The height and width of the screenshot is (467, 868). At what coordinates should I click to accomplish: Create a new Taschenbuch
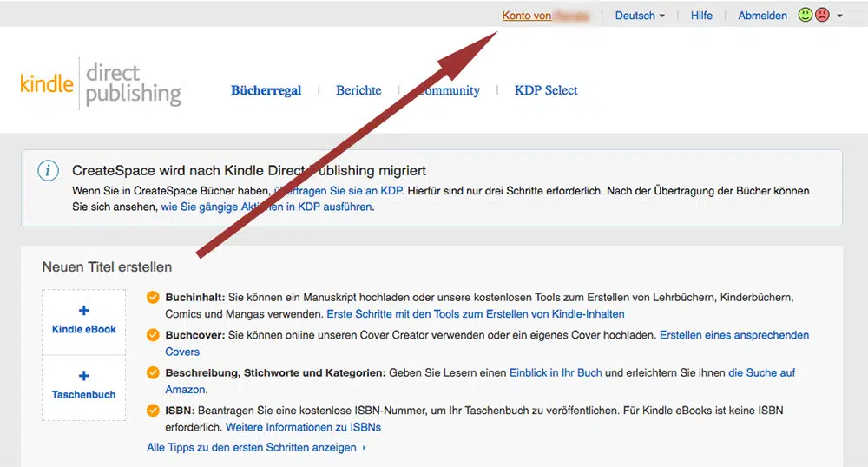pos(83,387)
